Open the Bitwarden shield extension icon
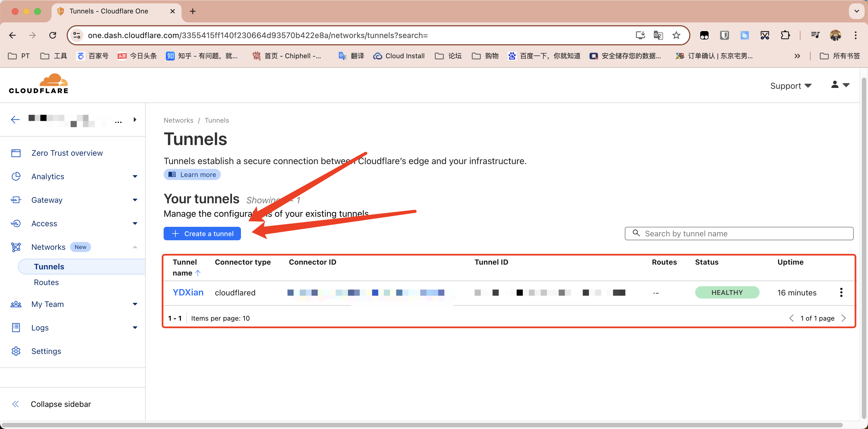The width and height of the screenshot is (868, 429). (724, 35)
